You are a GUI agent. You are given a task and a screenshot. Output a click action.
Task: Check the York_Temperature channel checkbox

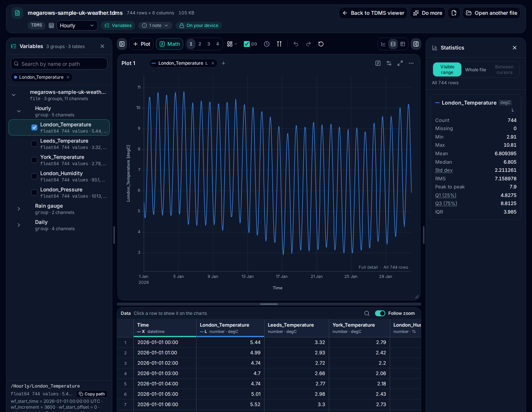coord(34,160)
